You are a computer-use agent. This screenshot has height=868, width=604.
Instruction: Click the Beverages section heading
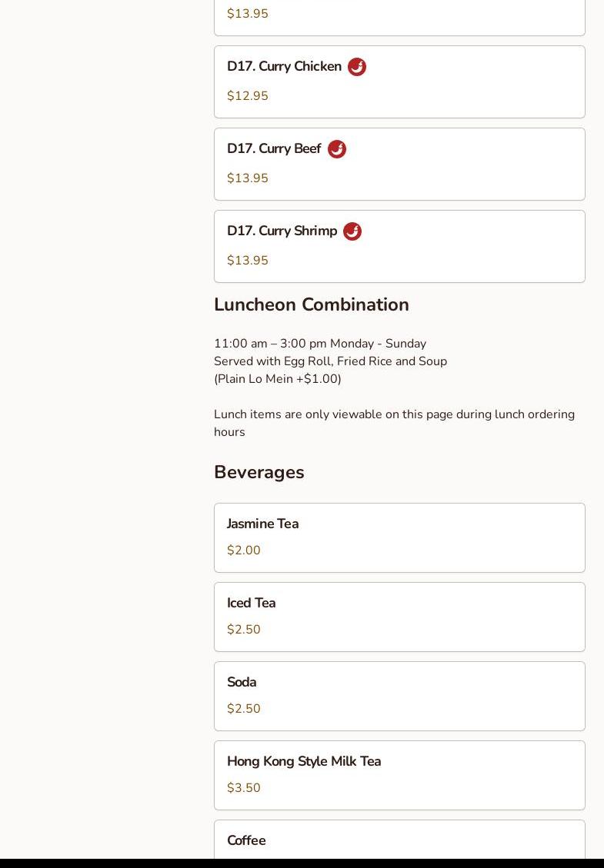tap(259, 472)
